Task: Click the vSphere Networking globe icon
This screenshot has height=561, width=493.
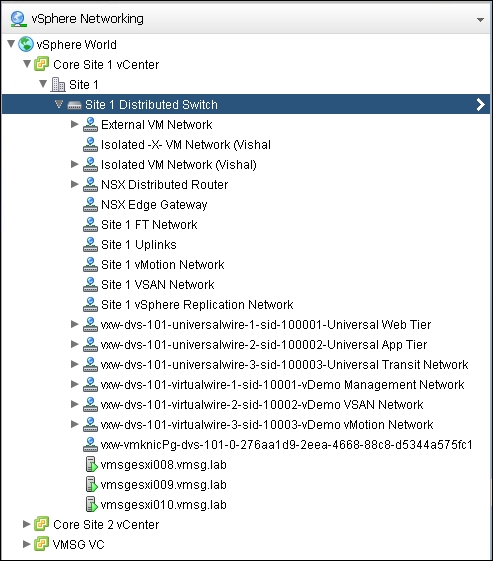Action: [x=18, y=19]
